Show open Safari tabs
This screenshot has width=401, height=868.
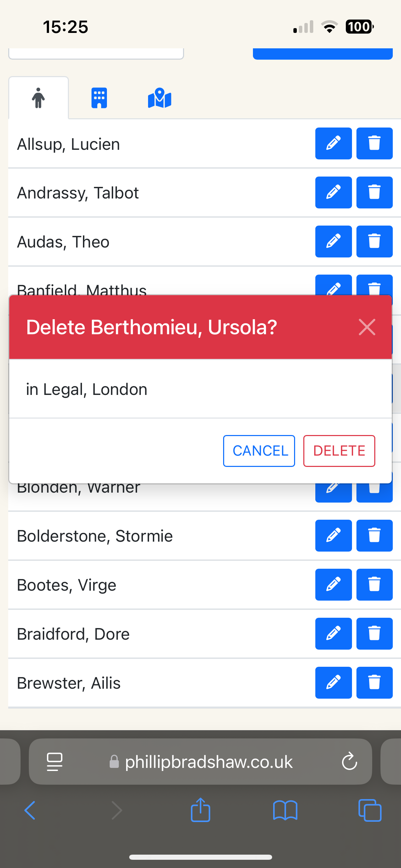point(369,810)
